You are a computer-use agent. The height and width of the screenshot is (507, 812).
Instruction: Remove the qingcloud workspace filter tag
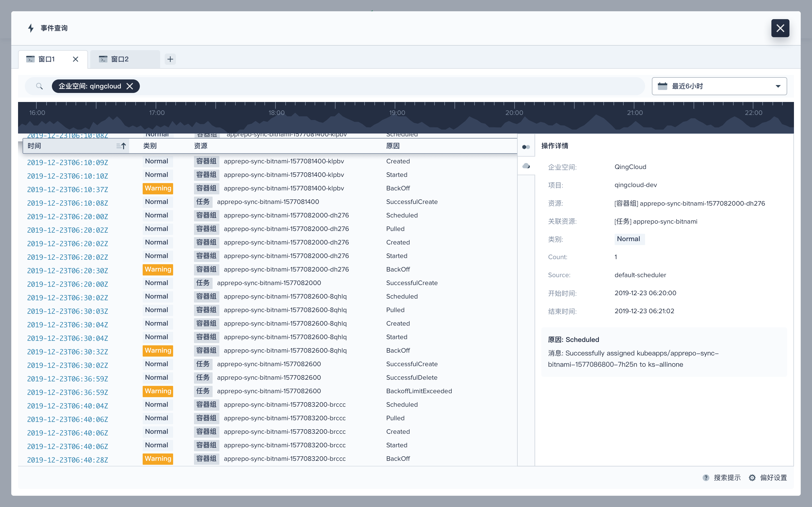pyautogui.click(x=130, y=86)
